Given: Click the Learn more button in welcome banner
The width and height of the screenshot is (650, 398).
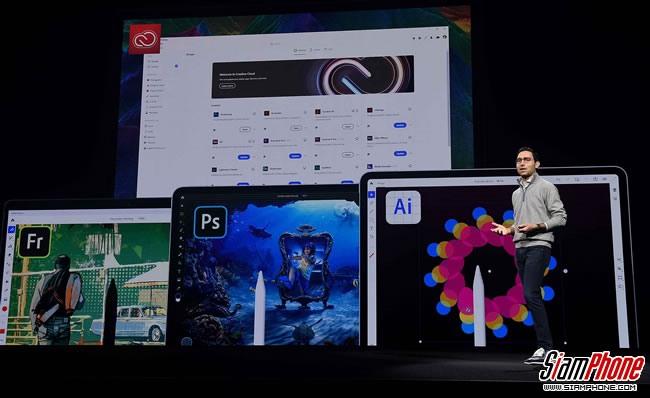Looking at the screenshot, I should (227, 86).
